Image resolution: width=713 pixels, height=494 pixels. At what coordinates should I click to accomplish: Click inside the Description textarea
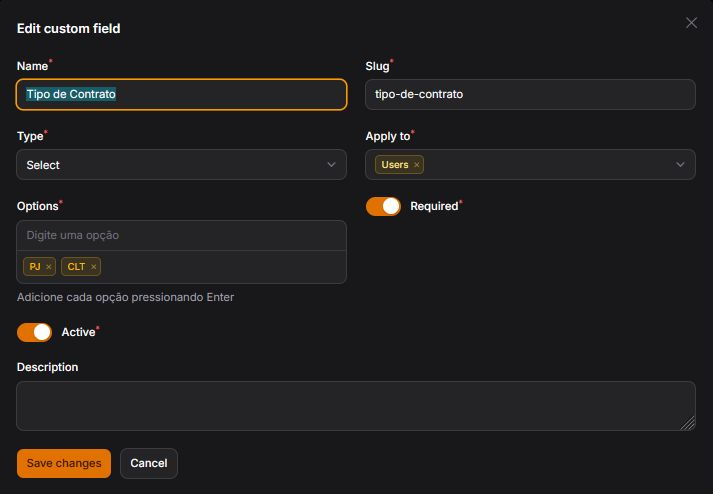pos(355,405)
